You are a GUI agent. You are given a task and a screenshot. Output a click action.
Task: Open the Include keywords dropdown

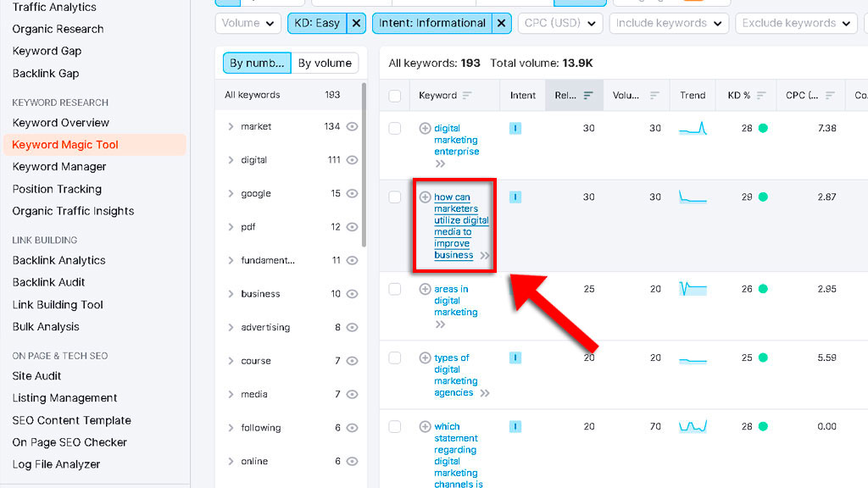coord(669,23)
